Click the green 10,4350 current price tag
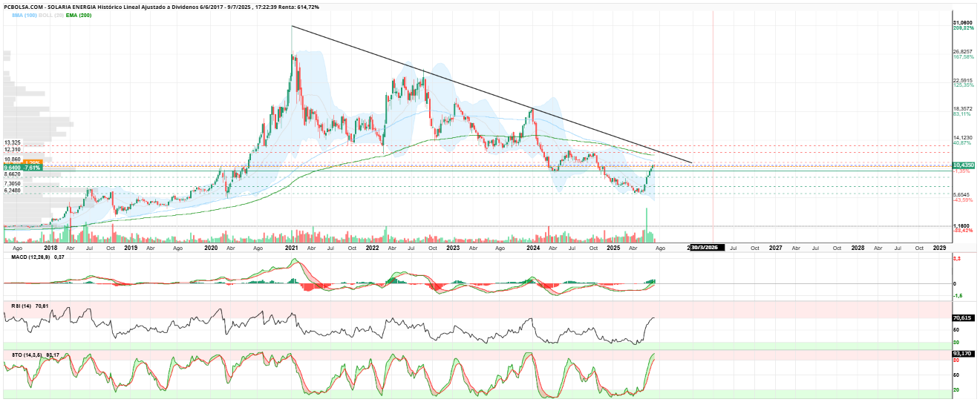Image resolution: width=980 pixels, height=402 pixels. 963,165
